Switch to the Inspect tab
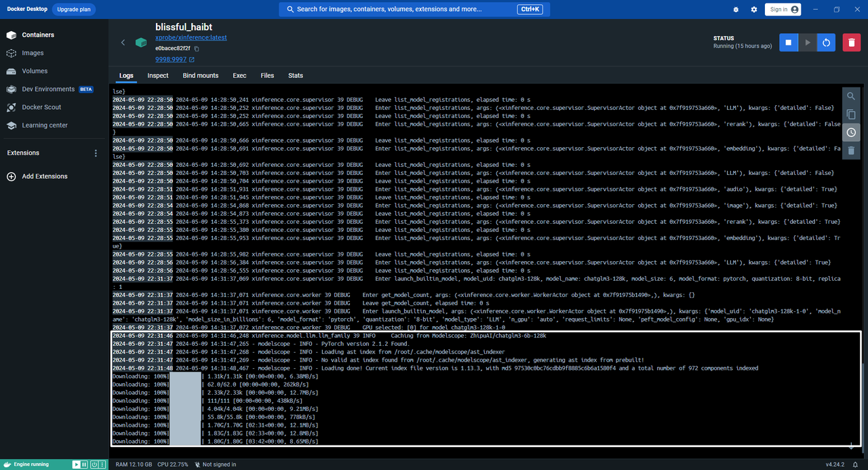This screenshot has width=868, height=470. pos(158,75)
